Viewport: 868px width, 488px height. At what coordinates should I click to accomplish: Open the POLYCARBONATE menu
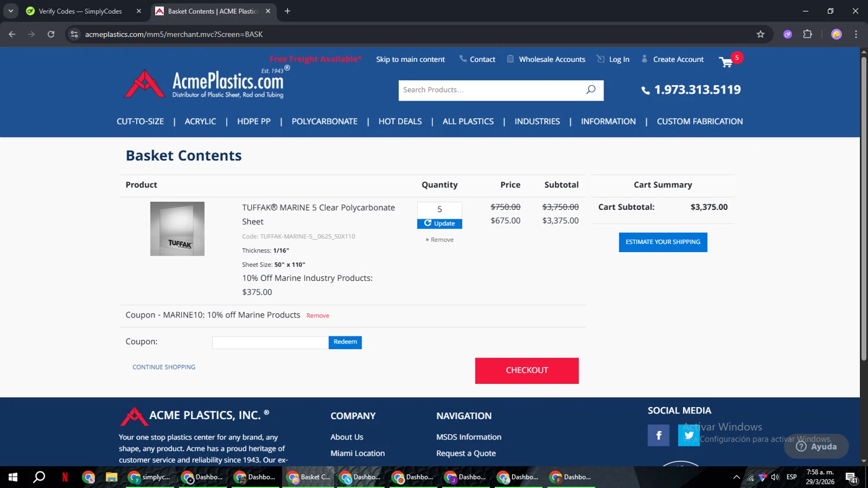point(325,121)
